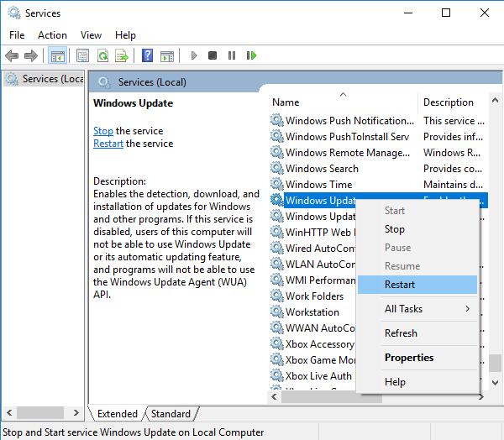Click the Restart Service toolbar icon
Screen dimensions: 504x440
[x=251, y=55]
